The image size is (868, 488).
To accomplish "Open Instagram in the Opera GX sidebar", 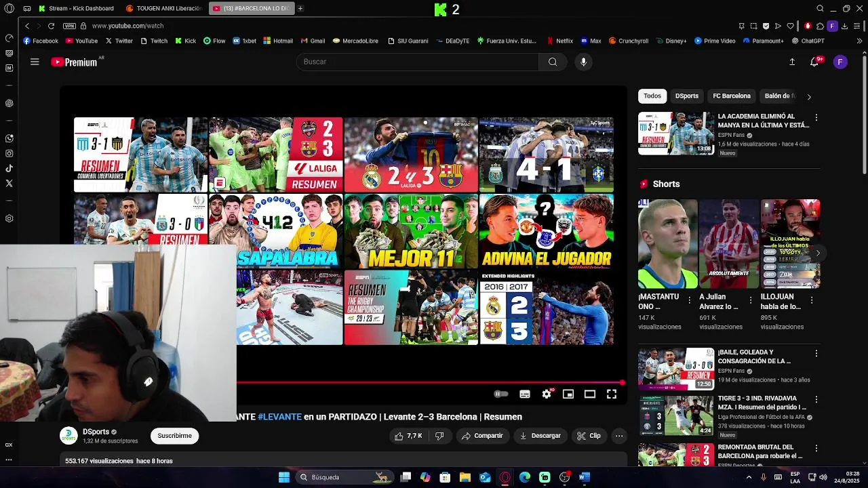I will pyautogui.click(x=9, y=153).
